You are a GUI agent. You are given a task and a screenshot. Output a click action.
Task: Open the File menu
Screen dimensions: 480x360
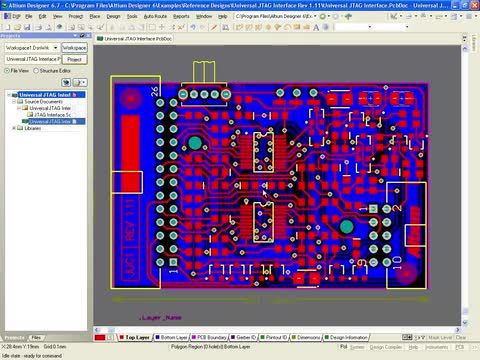[x=29, y=16]
